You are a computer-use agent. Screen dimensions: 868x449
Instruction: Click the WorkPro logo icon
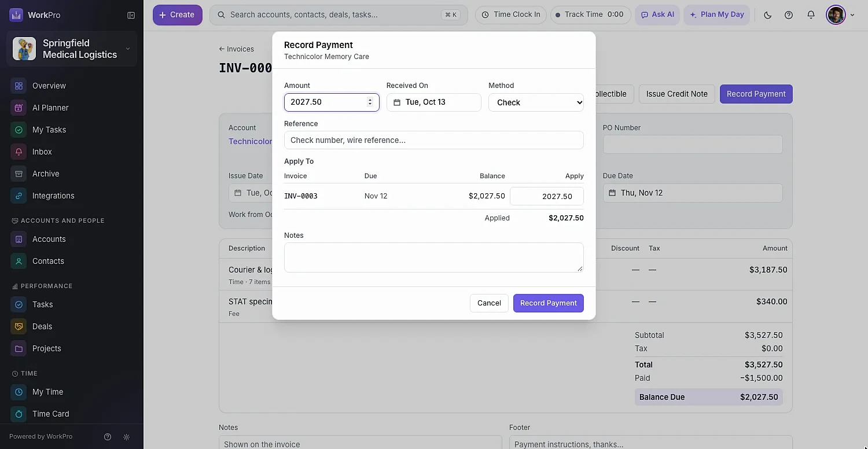16,15
